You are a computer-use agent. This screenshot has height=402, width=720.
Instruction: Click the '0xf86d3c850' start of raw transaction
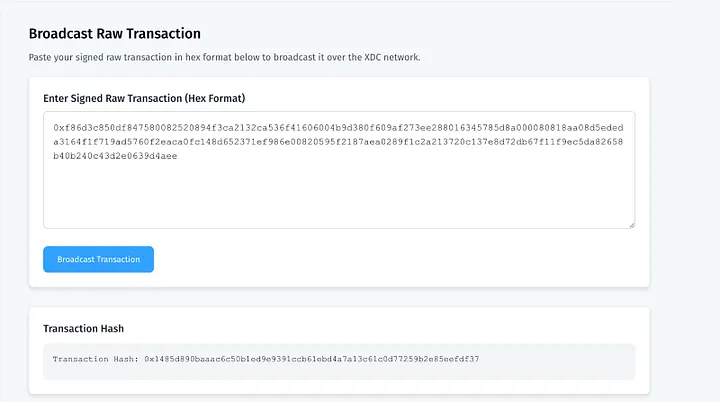pos(82,128)
